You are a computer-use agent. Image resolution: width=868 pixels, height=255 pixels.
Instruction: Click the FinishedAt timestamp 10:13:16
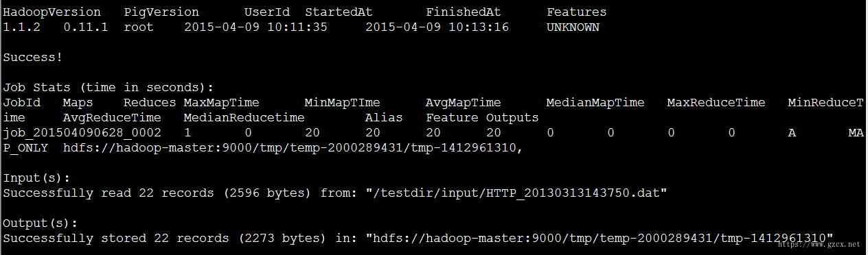pos(479,27)
